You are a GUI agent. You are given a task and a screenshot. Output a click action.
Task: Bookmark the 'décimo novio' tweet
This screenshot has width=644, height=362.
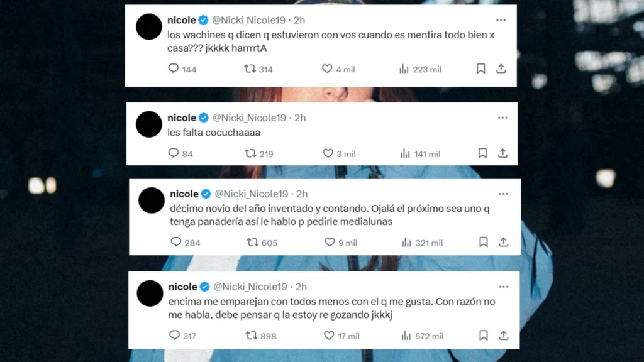[x=484, y=242]
